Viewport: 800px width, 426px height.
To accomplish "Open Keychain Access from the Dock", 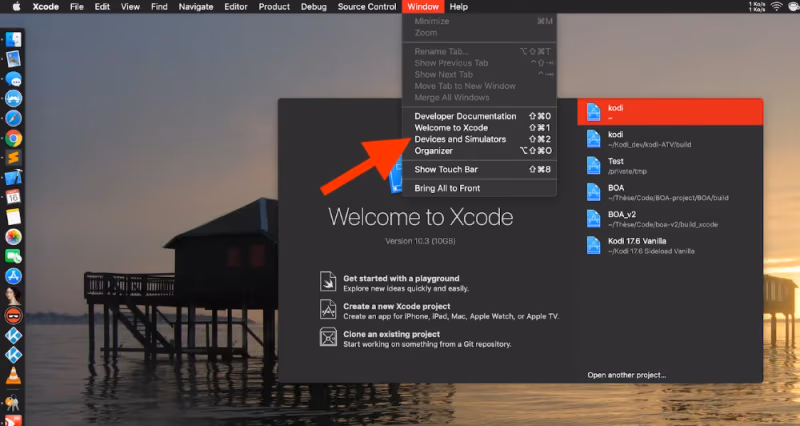I will [x=13, y=403].
